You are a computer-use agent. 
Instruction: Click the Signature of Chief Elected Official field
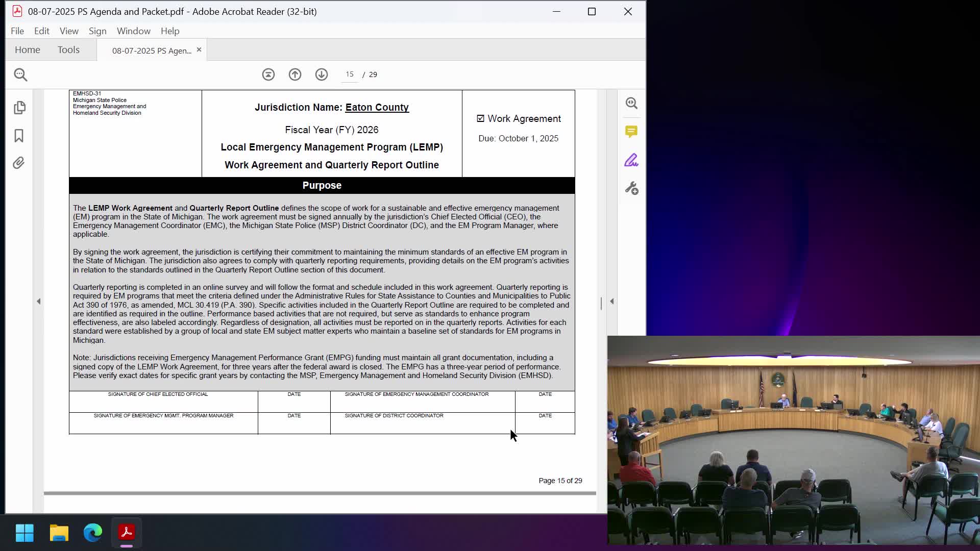(163, 402)
